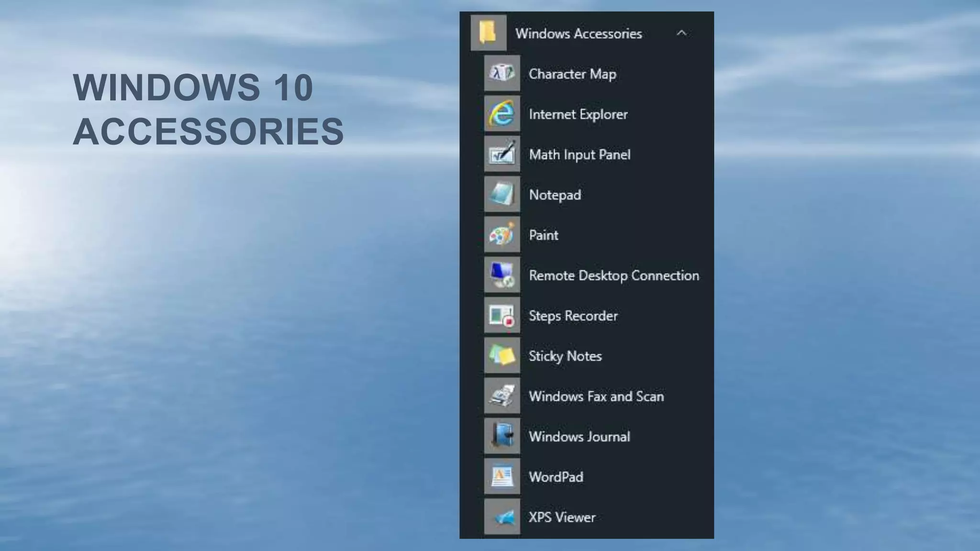Click the WordPad icon
Viewport: 980px width, 551px height.
tap(502, 476)
